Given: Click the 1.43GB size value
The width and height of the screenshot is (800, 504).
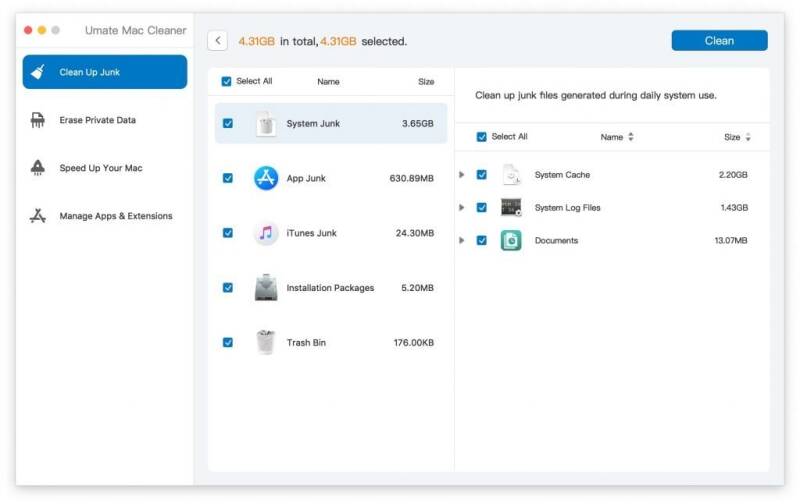Looking at the screenshot, I should tap(734, 208).
